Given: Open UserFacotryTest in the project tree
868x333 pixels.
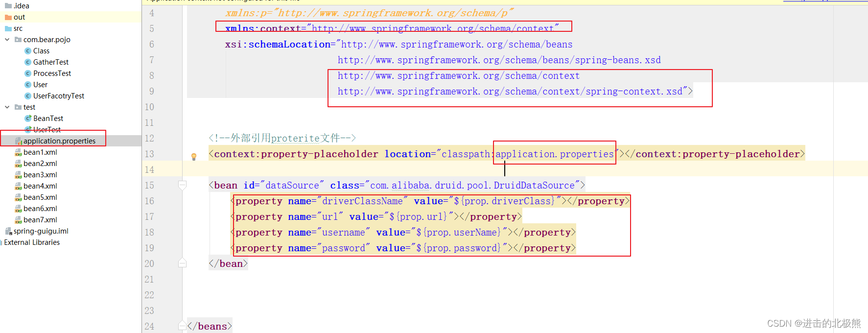Looking at the screenshot, I should point(59,96).
